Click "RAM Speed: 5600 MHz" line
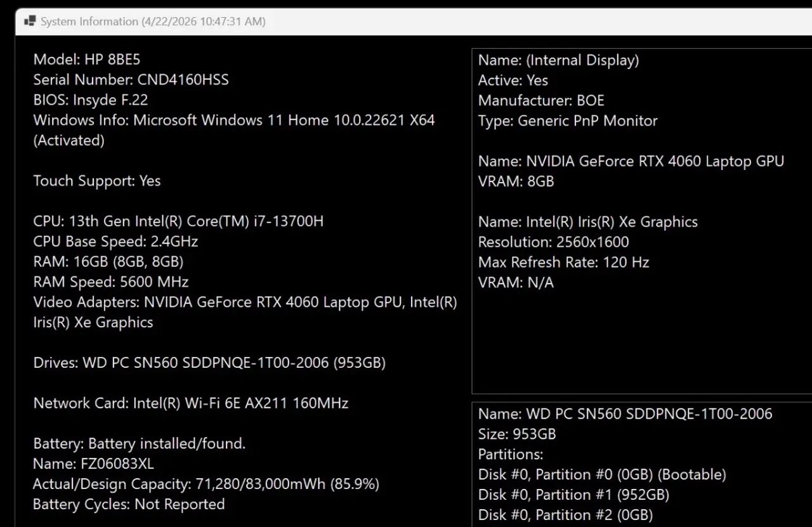Image resolution: width=812 pixels, height=527 pixels. click(111, 282)
